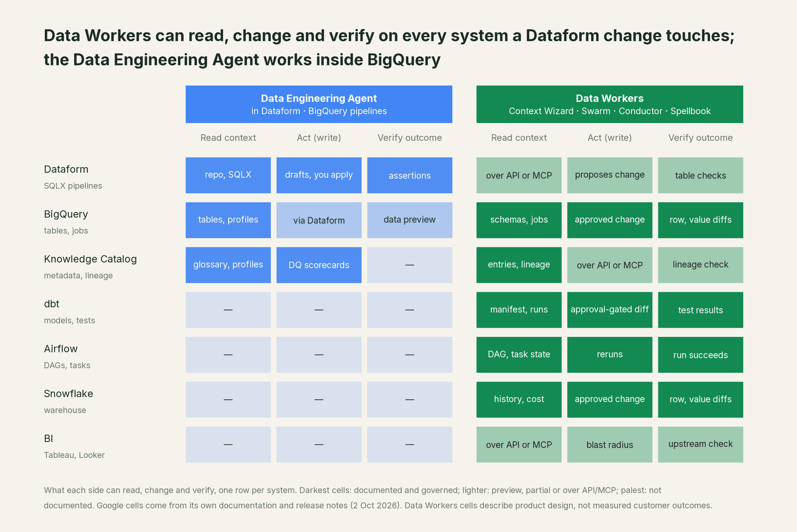The height and width of the screenshot is (532, 797).
Task: Select the 'upstream check' cell
Action: tap(700, 444)
